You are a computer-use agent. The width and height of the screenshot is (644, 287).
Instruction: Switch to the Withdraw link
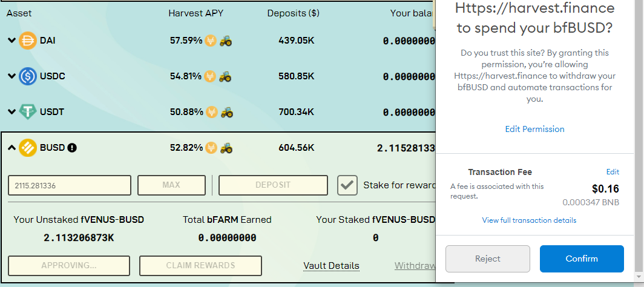tap(415, 266)
